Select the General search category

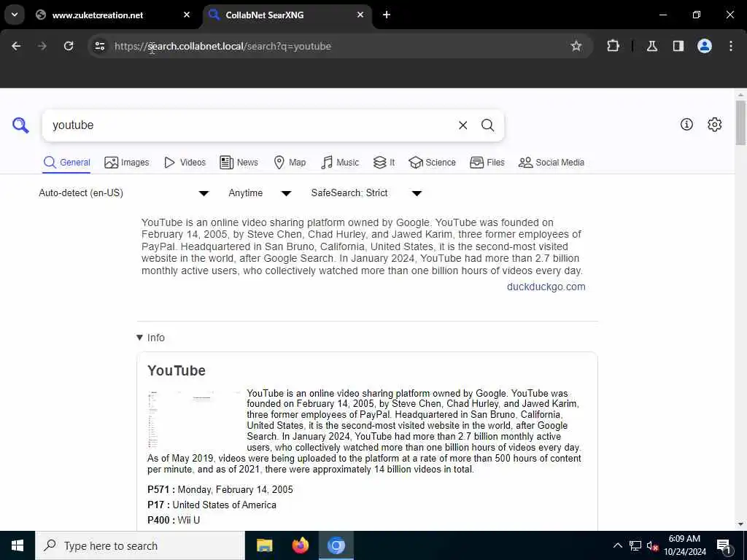coord(66,163)
